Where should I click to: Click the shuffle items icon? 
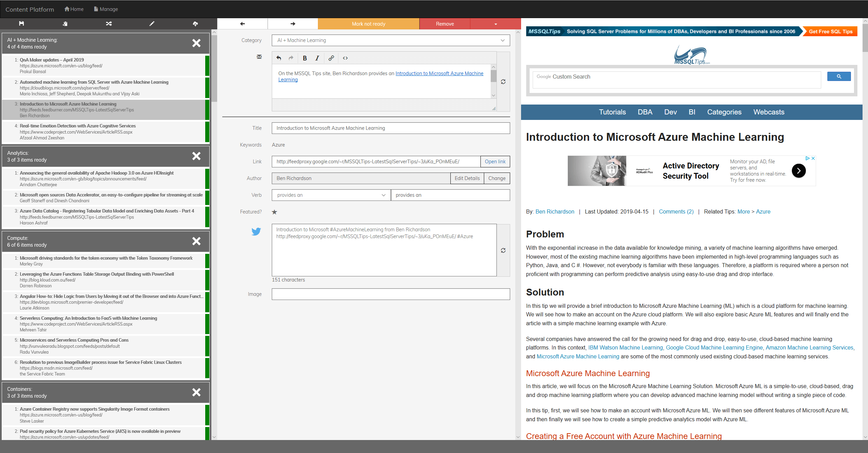point(109,24)
